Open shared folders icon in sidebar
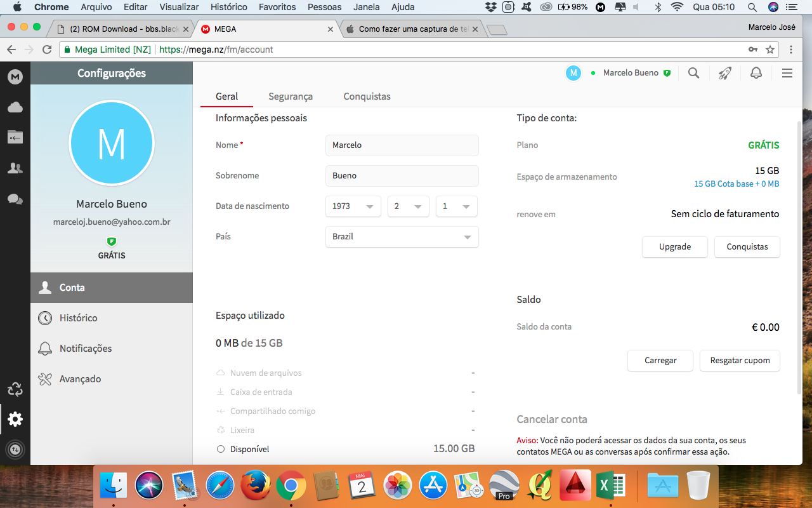The width and height of the screenshot is (812, 508). coord(15,137)
